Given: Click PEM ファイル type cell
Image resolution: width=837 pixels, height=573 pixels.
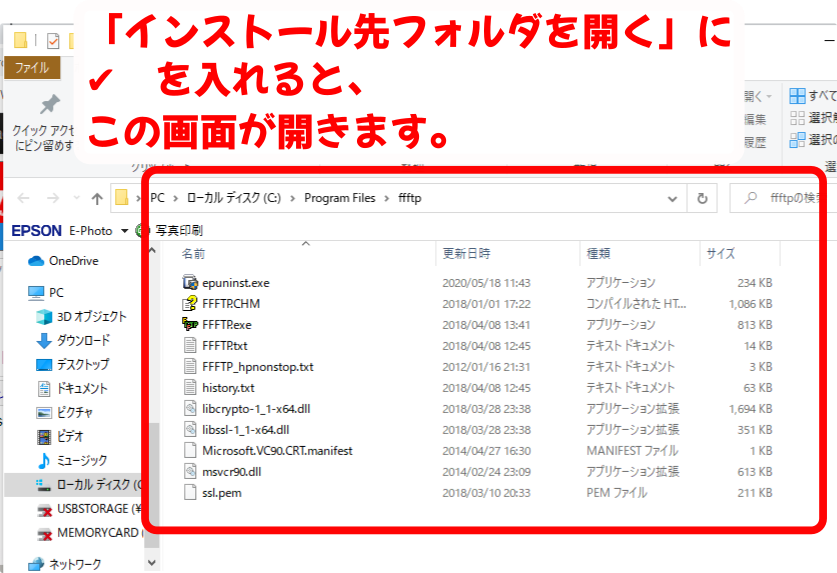Looking at the screenshot, I should pyautogui.click(x=617, y=492).
